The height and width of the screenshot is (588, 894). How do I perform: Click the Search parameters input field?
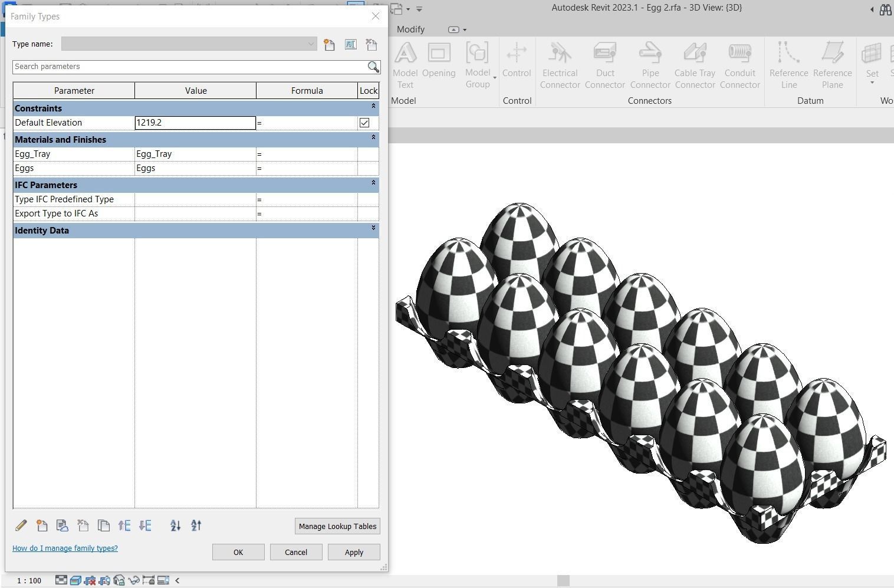(190, 67)
